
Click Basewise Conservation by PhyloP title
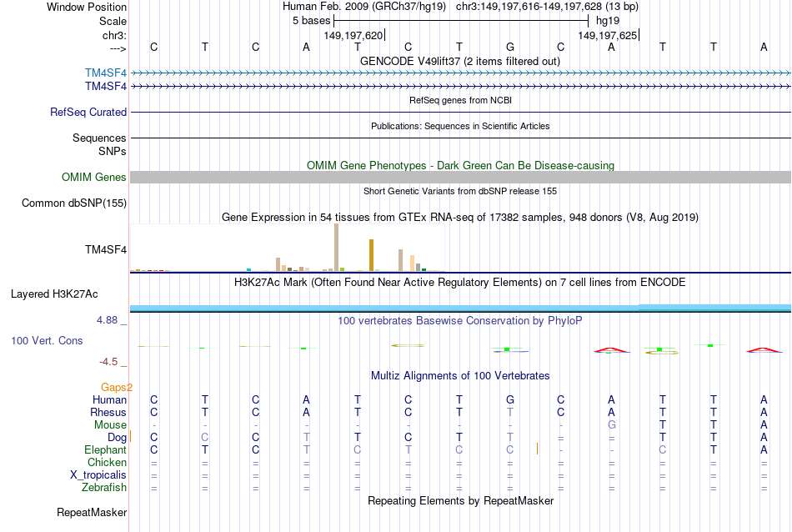pos(460,320)
